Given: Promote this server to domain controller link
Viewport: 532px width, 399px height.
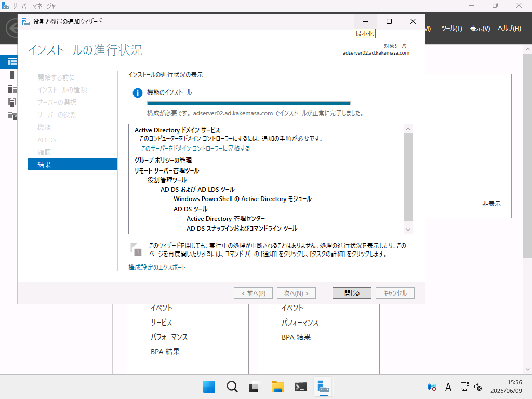Looking at the screenshot, I should [195, 148].
